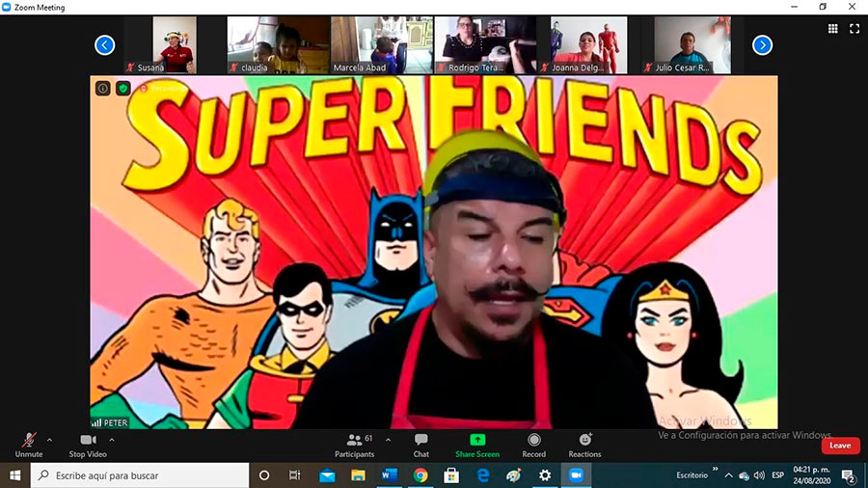
Task: Click Share Screen button
Action: pos(477,446)
